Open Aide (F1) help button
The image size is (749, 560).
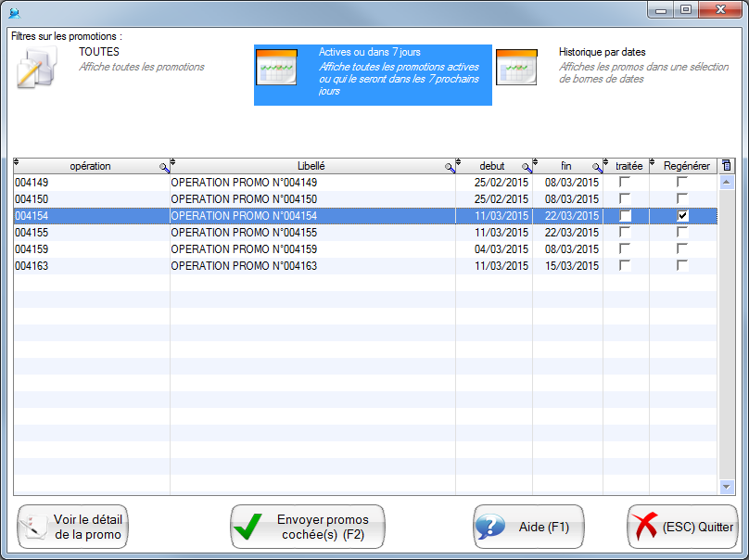coord(528,527)
